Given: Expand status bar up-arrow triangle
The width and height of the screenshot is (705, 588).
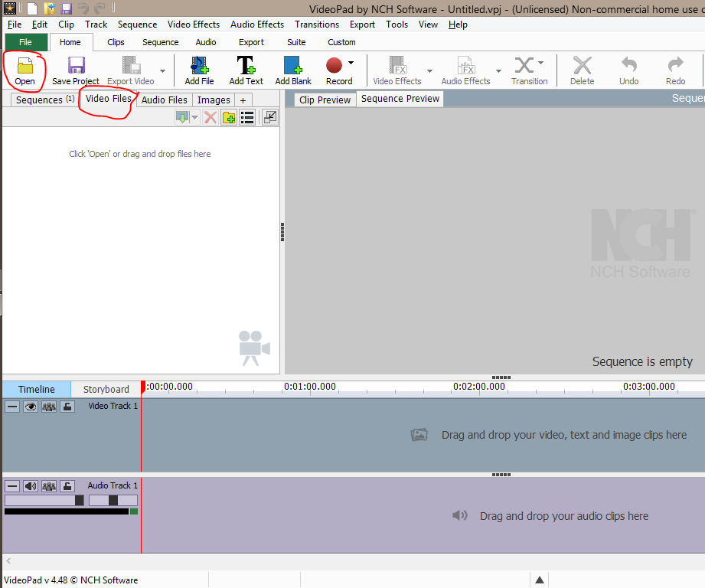Looking at the screenshot, I should [540, 580].
